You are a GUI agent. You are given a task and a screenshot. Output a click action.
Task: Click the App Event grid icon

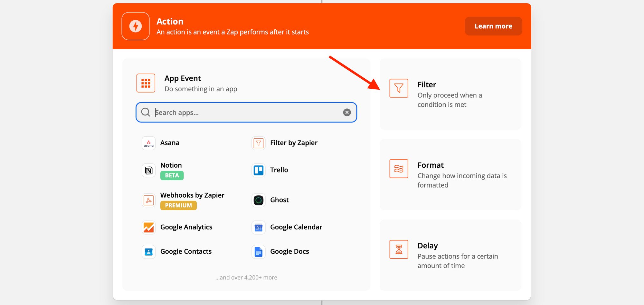tap(146, 83)
